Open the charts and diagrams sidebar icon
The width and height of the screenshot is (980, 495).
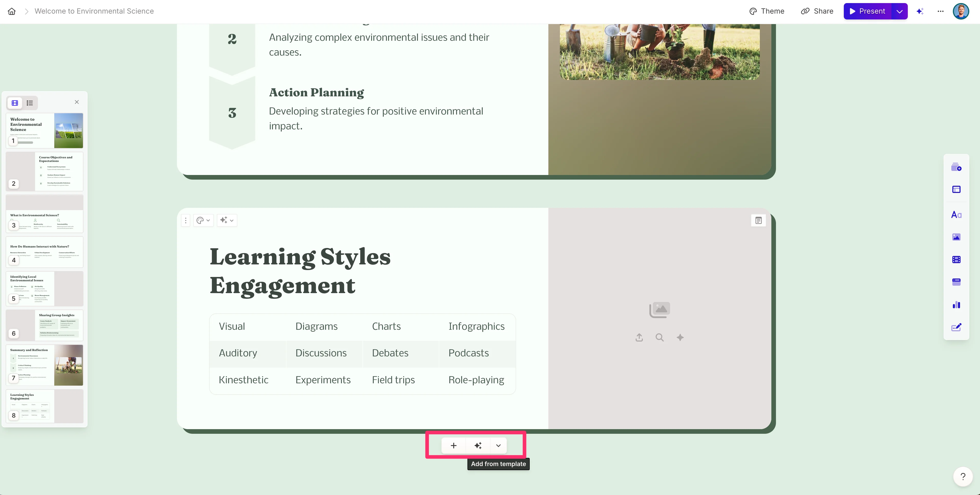click(x=956, y=305)
